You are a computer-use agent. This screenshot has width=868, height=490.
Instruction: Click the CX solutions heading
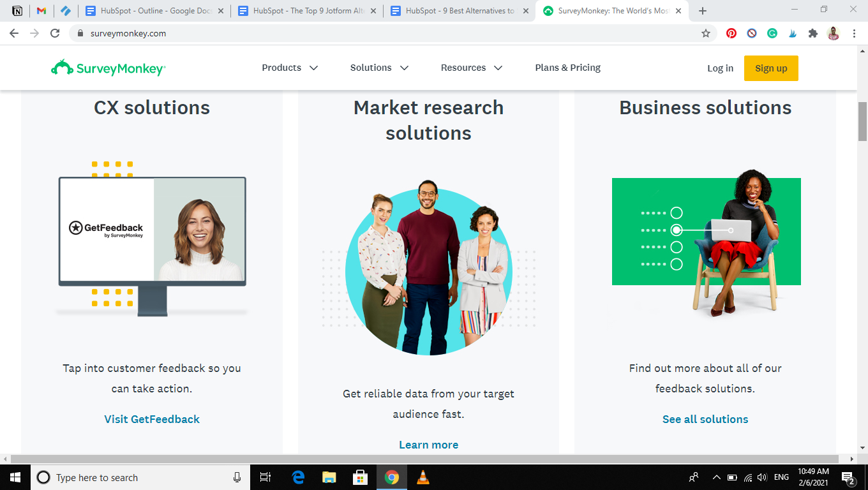coord(152,108)
